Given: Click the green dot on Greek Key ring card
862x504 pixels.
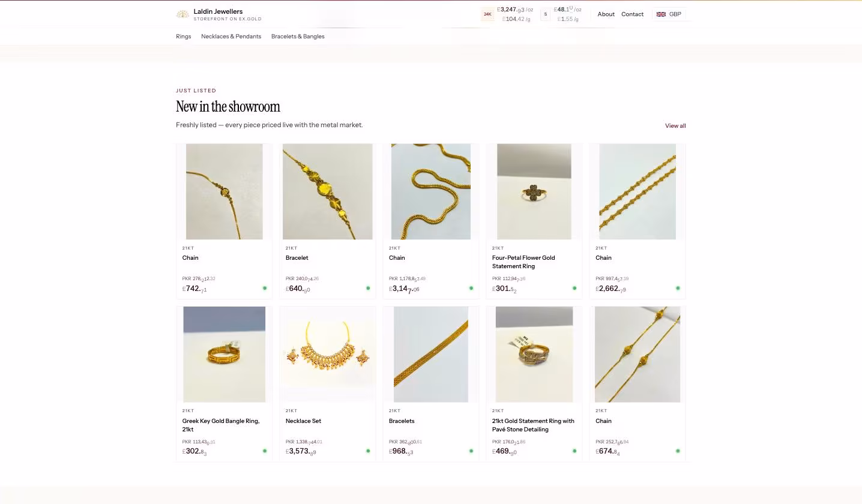Looking at the screenshot, I should tap(265, 451).
